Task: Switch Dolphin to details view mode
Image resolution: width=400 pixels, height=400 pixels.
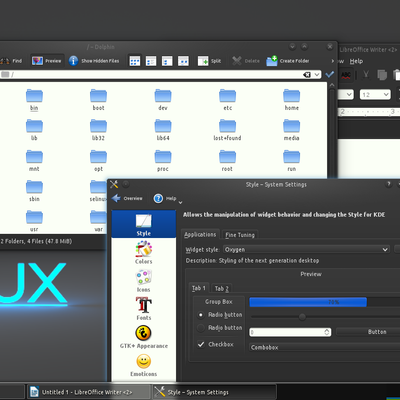Action: pyautogui.click(x=151, y=61)
